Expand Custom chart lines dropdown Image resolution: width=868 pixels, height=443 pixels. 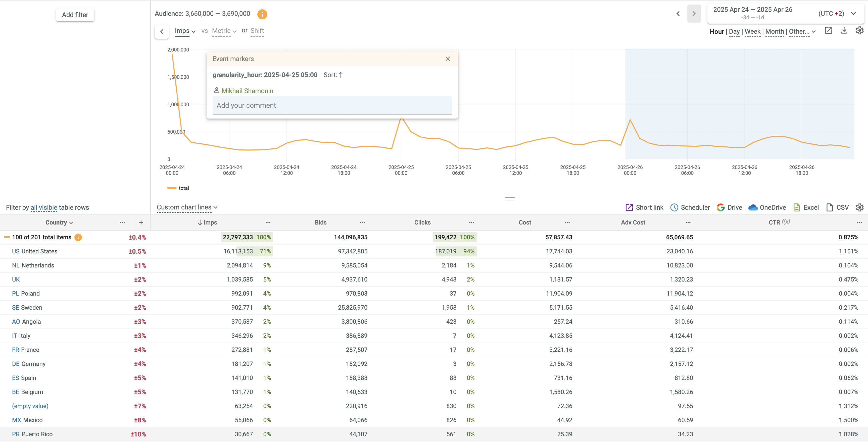point(187,207)
